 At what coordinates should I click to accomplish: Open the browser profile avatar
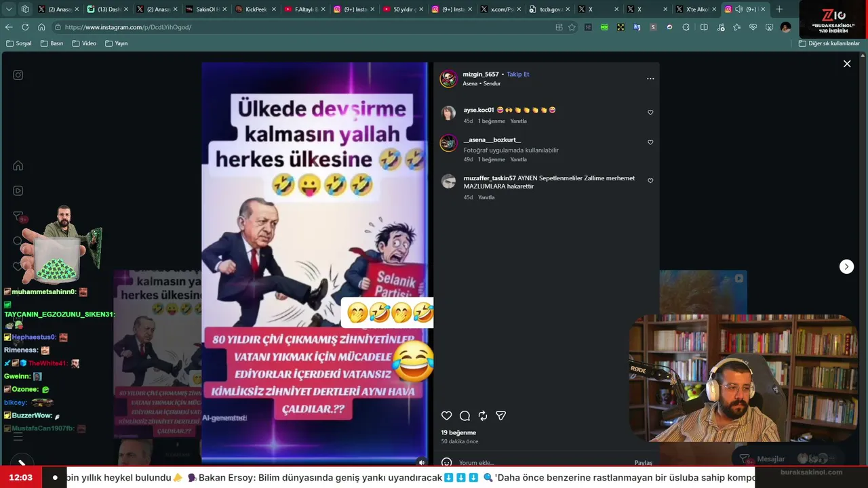click(x=785, y=27)
